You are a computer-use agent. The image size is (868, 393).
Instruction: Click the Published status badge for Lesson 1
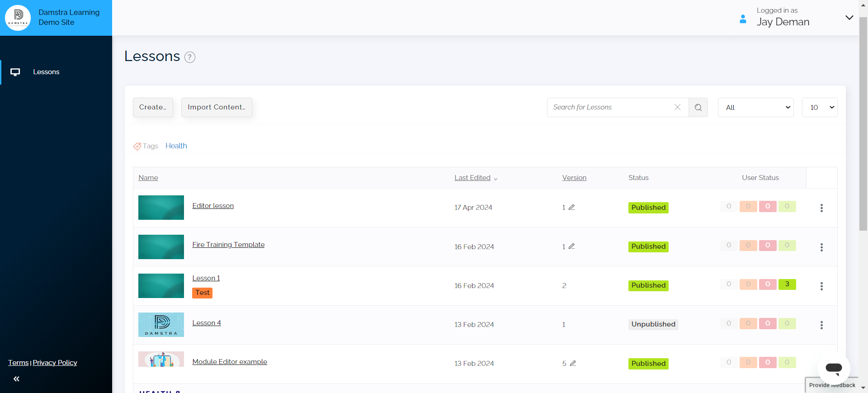click(648, 285)
